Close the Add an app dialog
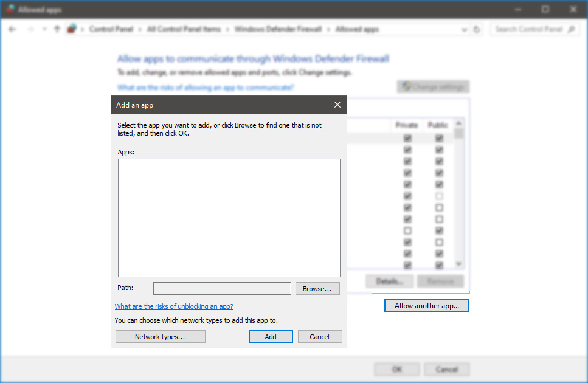Screen dimensions: 588x383 [337, 105]
